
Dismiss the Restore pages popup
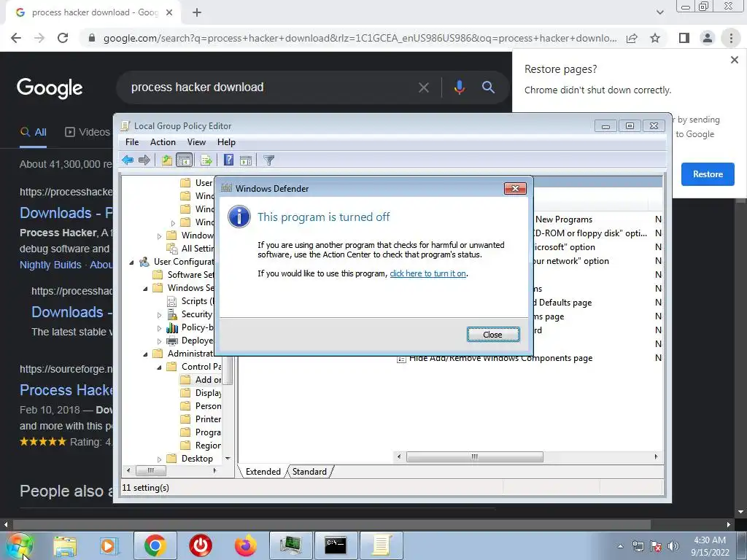click(734, 60)
